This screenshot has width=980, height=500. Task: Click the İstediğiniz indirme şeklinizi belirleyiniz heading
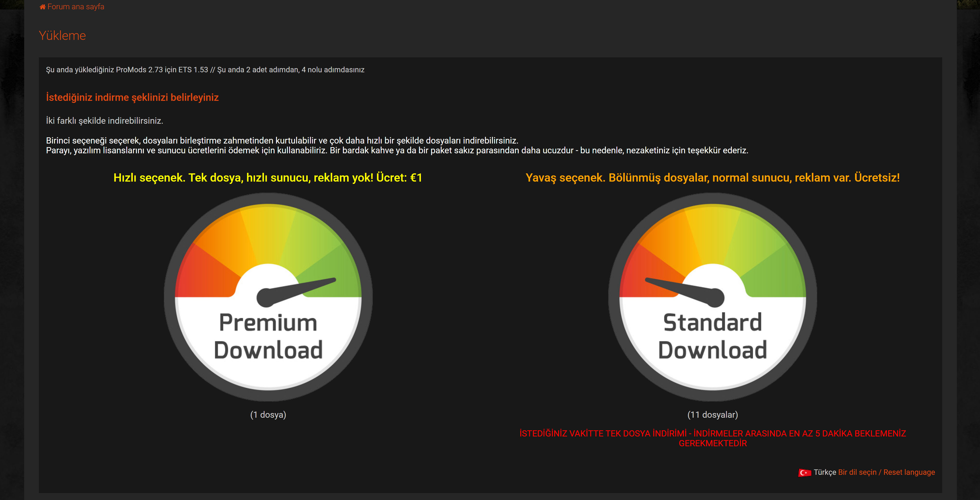132,97
